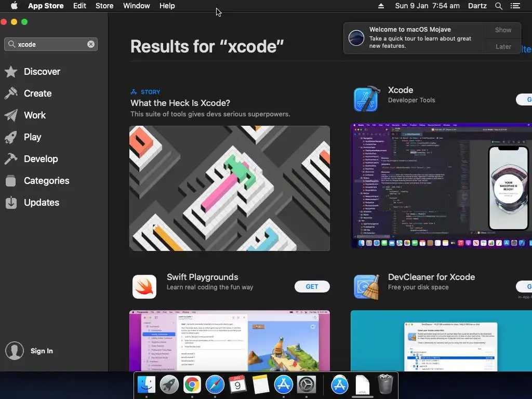Open the Window menu
This screenshot has height=399, width=532.
pyautogui.click(x=137, y=6)
